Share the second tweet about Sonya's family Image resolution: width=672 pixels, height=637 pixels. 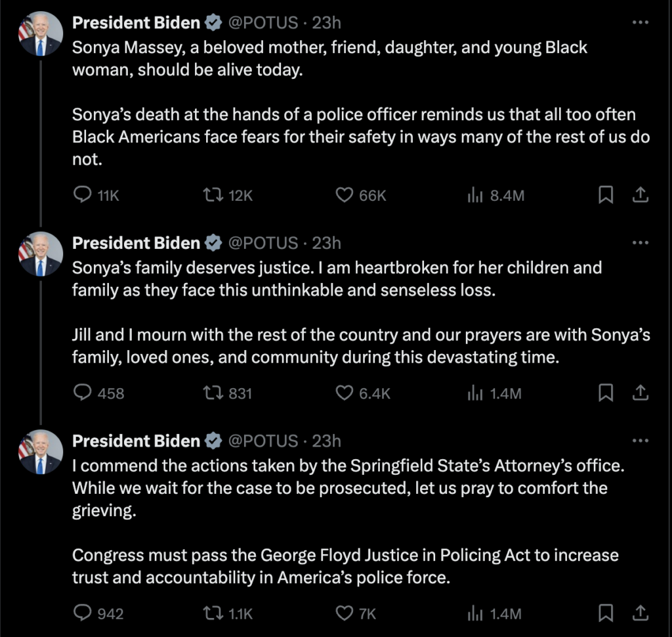click(640, 393)
